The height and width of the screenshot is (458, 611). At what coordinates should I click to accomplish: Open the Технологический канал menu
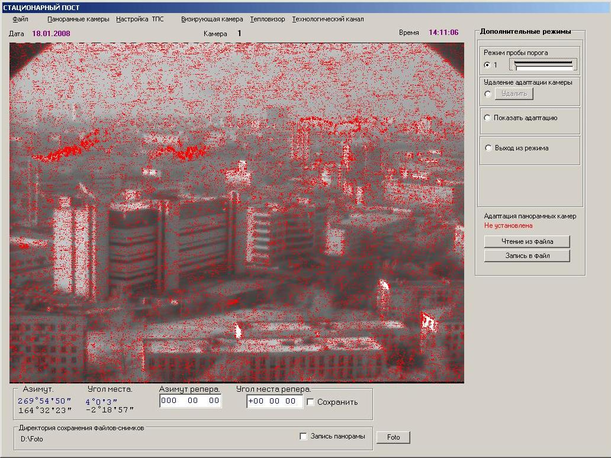328,19
